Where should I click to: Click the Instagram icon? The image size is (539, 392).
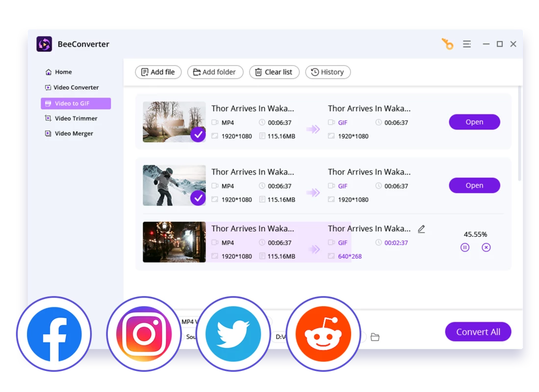144,334
